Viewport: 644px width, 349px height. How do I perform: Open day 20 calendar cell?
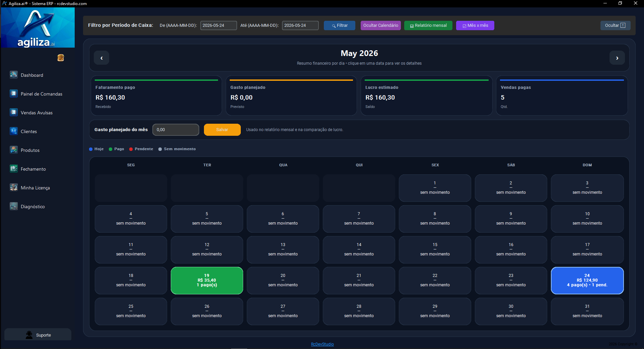283,281
